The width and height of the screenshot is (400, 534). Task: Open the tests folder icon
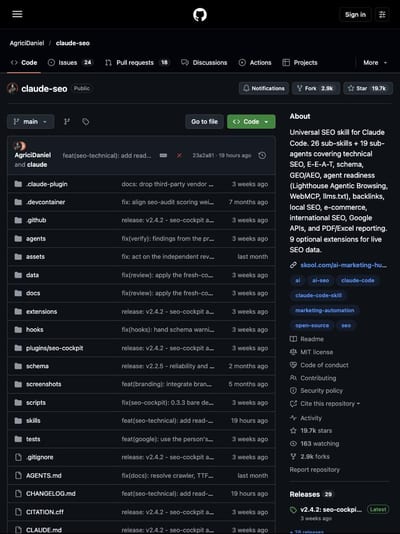(x=18, y=439)
